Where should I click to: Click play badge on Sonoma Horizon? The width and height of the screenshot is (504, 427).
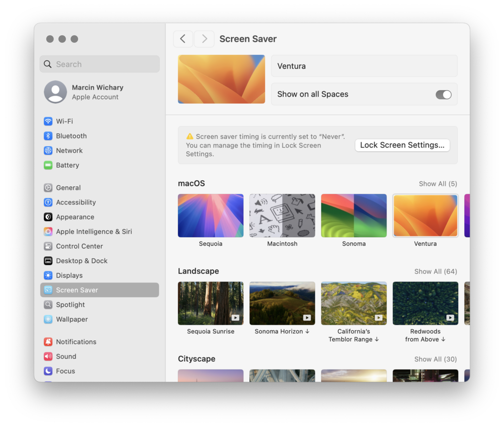pos(307,318)
